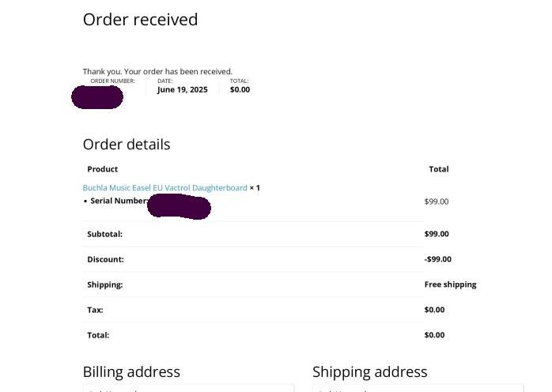Open the Buchla Music Easel EU Vactrol Daughterboard link
Viewport: 552px width, 392px height.
[164, 188]
